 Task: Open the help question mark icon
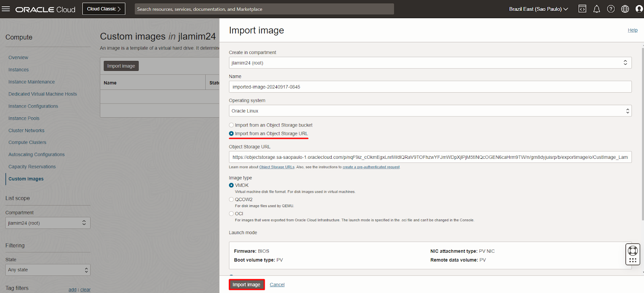[611, 9]
